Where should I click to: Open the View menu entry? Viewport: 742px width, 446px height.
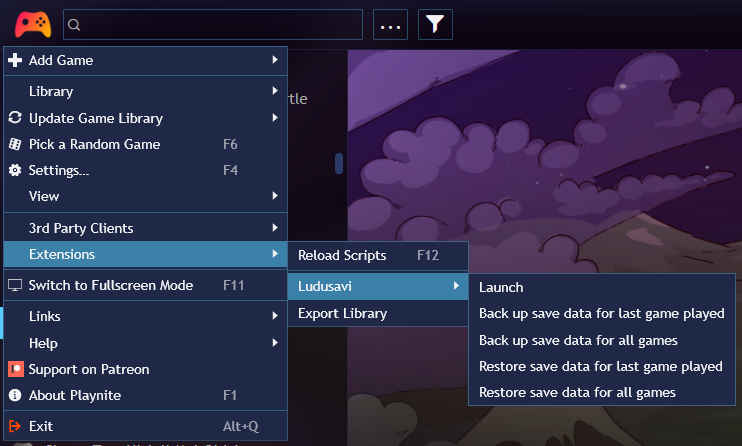(x=145, y=196)
